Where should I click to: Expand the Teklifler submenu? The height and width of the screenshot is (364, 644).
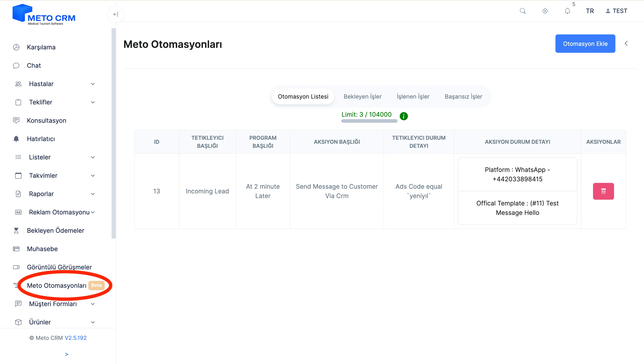pos(93,102)
